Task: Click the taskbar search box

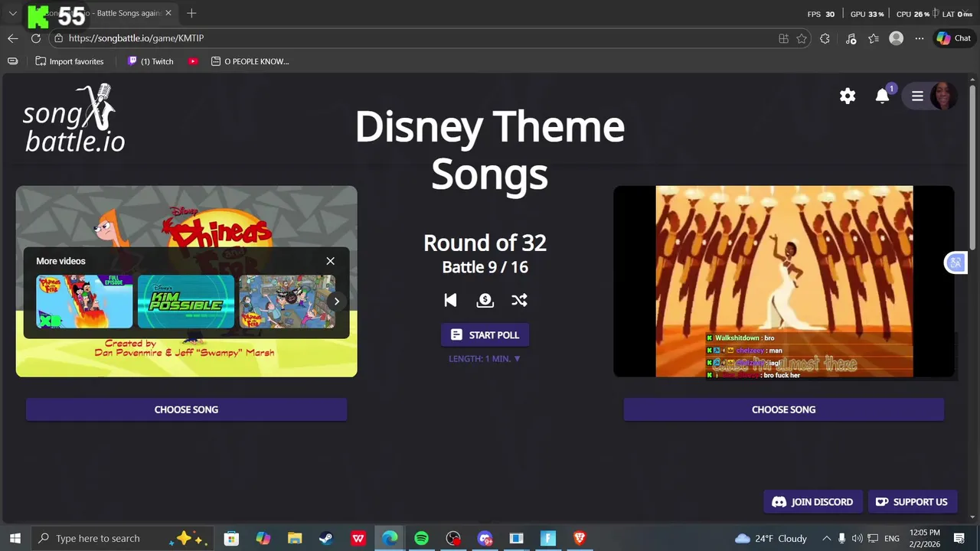Action: click(122, 538)
